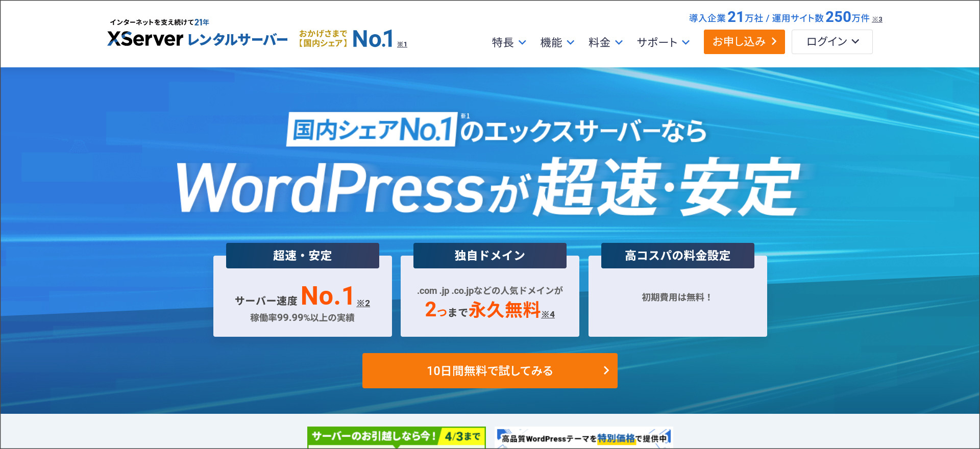The width and height of the screenshot is (980, 449).
Task: Open the 特長 dropdown menu
Action: [509, 42]
